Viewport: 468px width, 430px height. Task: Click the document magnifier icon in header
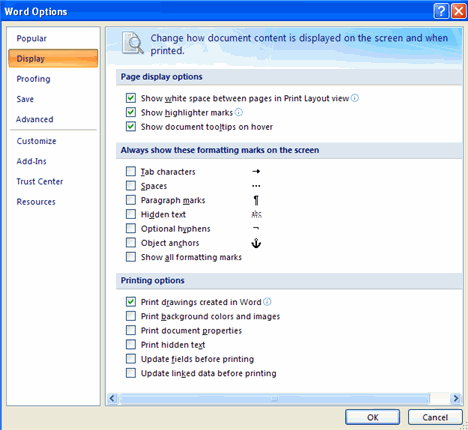(133, 43)
